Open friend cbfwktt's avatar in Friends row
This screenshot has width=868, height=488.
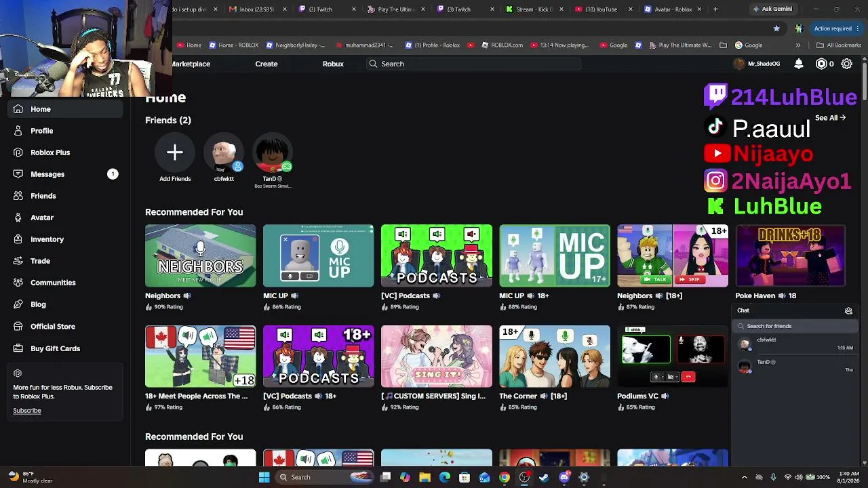click(224, 152)
